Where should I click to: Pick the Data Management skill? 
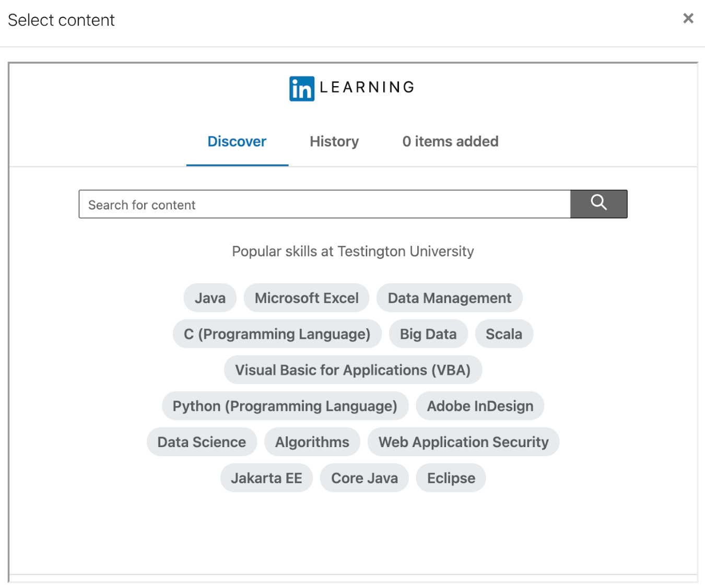[449, 298]
